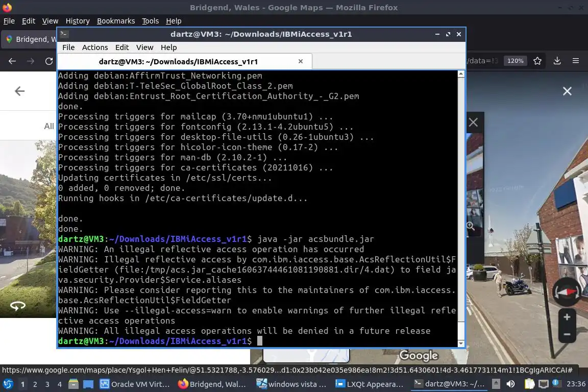This screenshot has width=588, height=392.
Task: Click the Street View compass control
Action: pyautogui.click(x=566, y=292)
